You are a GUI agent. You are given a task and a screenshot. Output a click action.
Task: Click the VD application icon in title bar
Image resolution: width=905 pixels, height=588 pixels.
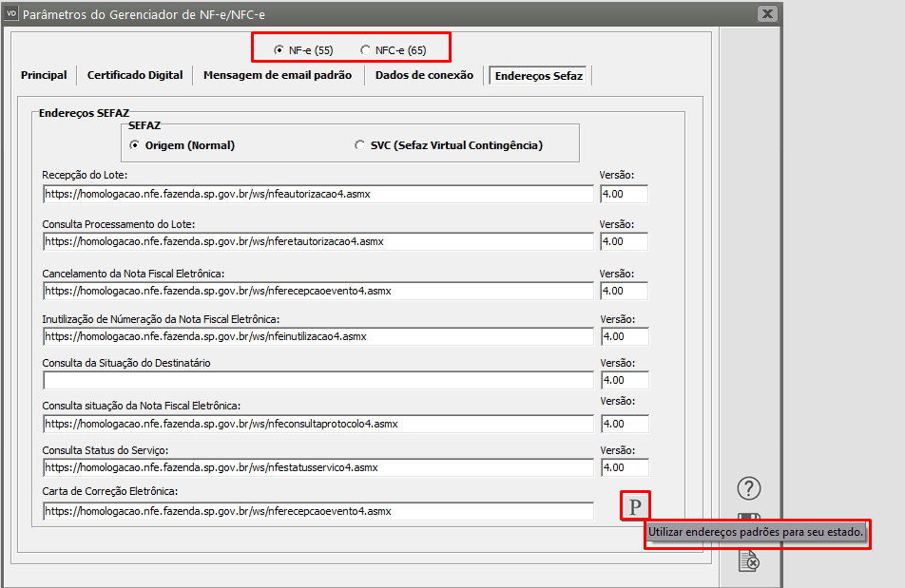pyautogui.click(x=10, y=14)
